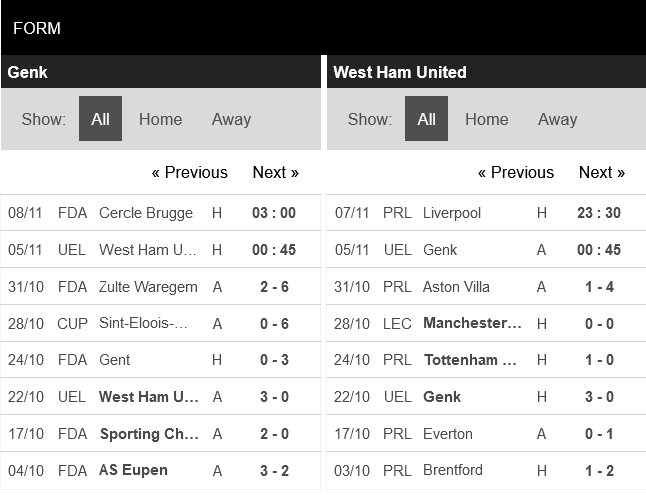Click the Zulte Waregem 2 - 6 result
This screenshot has height=501, width=646.
coord(148,287)
